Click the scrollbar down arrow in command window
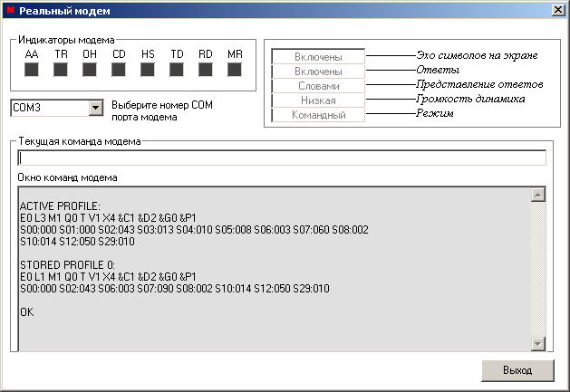This screenshot has height=392, width=570. tap(538, 343)
